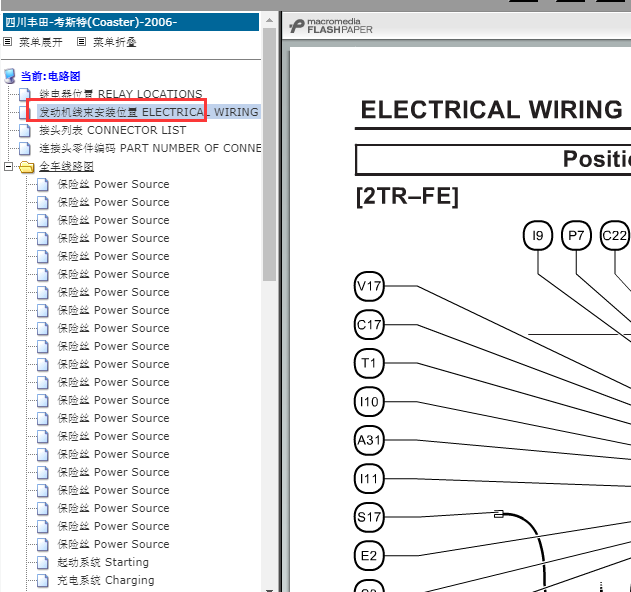Click the 全车线路图 folder icon
Screen dimensions: 631x592
point(27,167)
